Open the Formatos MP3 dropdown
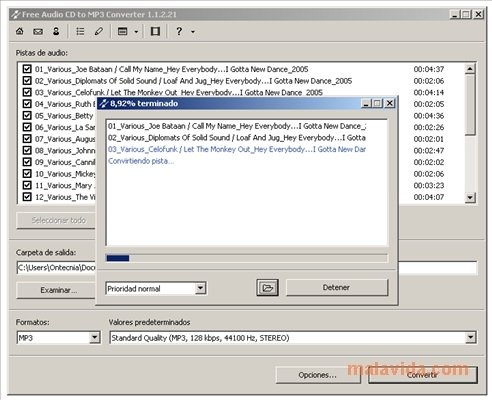 (x=95, y=338)
